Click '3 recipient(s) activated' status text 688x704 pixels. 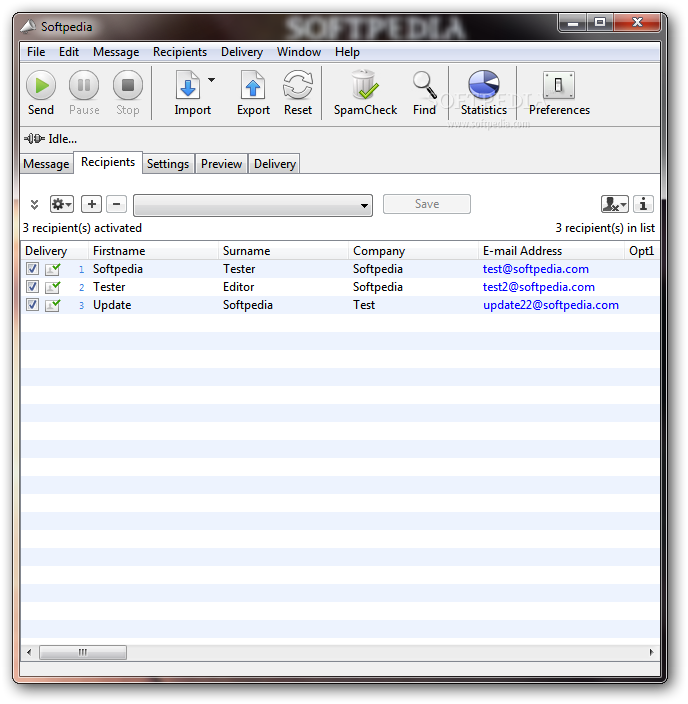(82, 228)
